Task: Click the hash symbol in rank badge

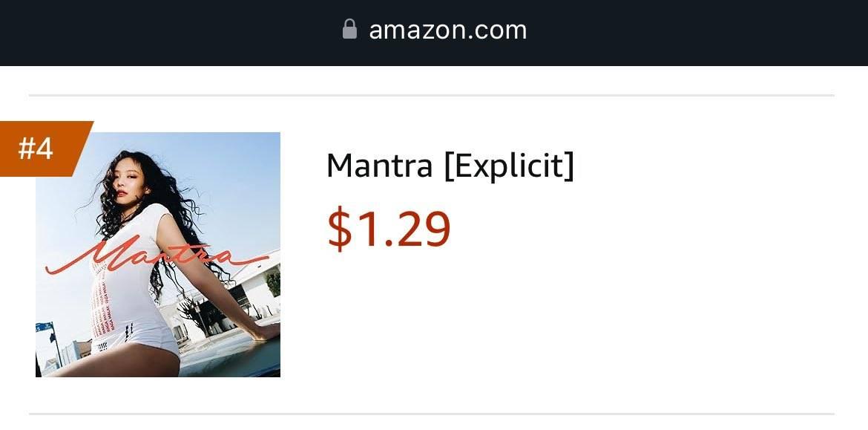Action: [27, 149]
